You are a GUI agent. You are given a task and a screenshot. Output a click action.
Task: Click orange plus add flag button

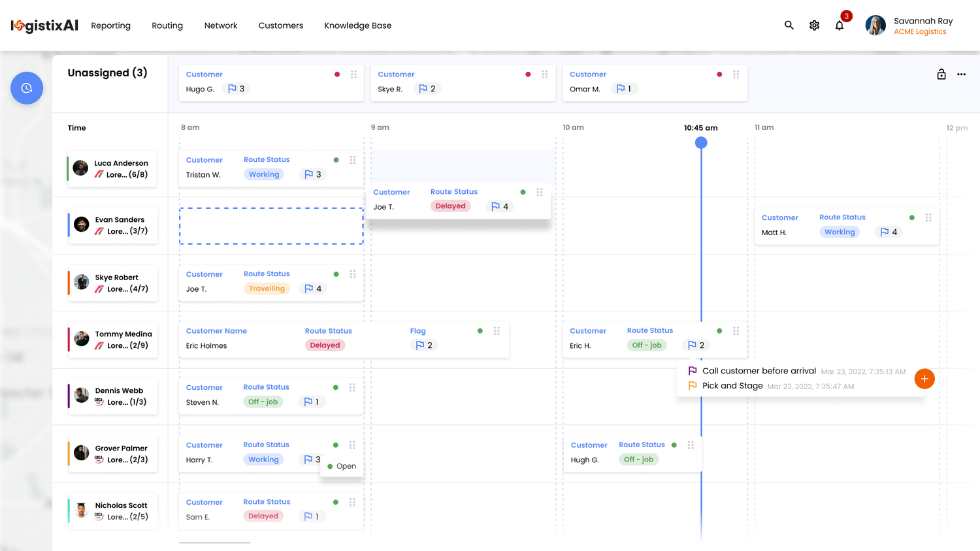point(924,379)
